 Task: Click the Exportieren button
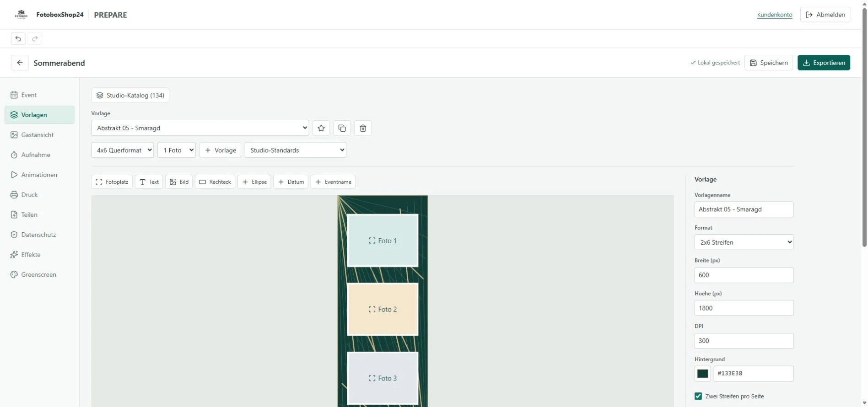pos(824,63)
